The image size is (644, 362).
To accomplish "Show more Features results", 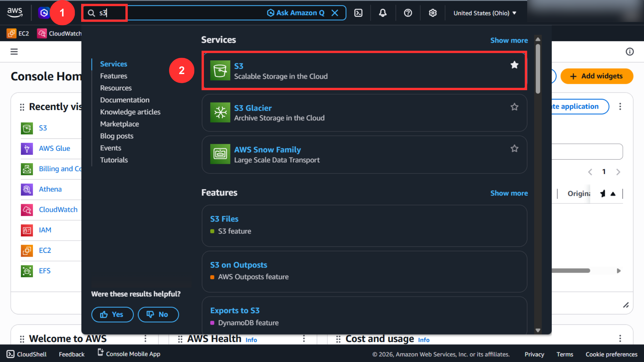I will 509,193.
